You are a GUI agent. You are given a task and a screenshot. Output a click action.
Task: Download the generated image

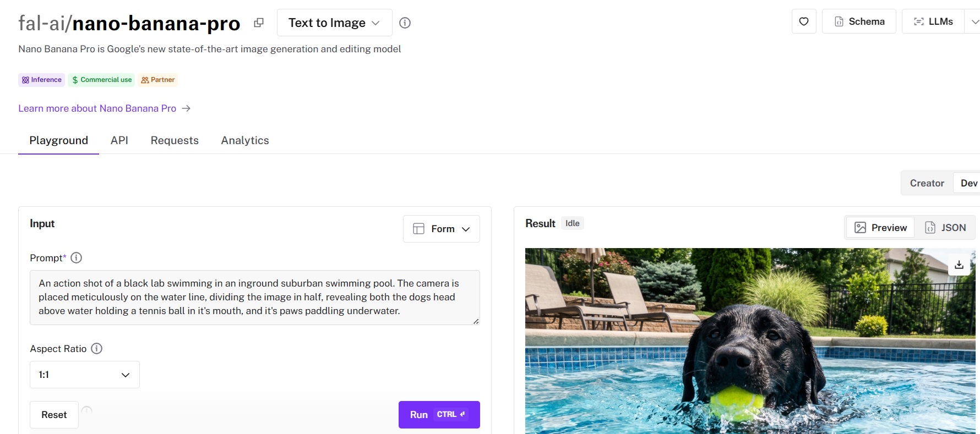tap(959, 265)
